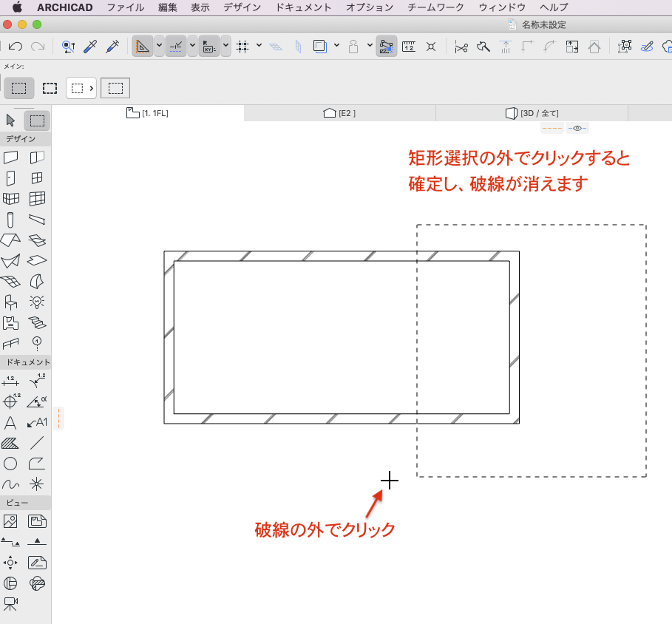Image resolution: width=672 pixels, height=624 pixels.
Task: Open Trace reference dropdown arrow
Action: (337, 45)
